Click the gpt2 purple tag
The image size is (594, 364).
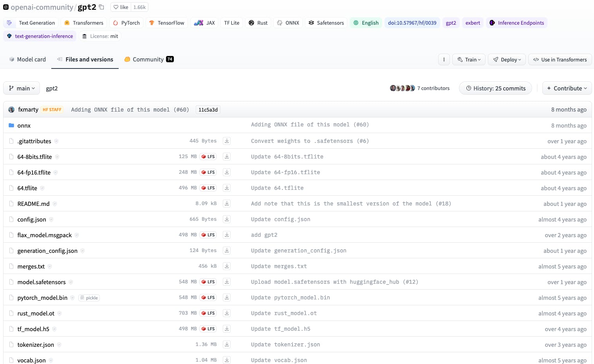451,23
